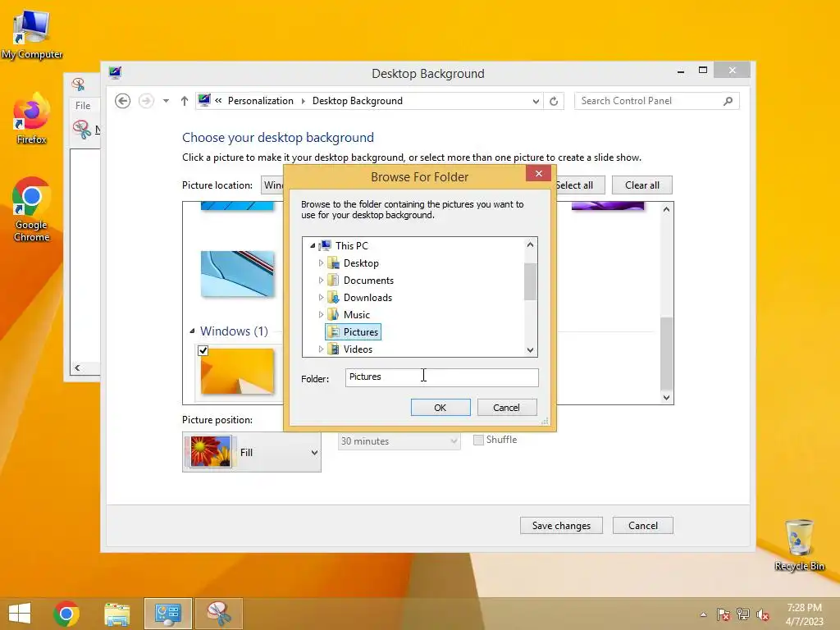This screenshot has height=630, width=840.
Task: Expand the Music folder node
Action: pyautogui.click(x=321, y=314)
